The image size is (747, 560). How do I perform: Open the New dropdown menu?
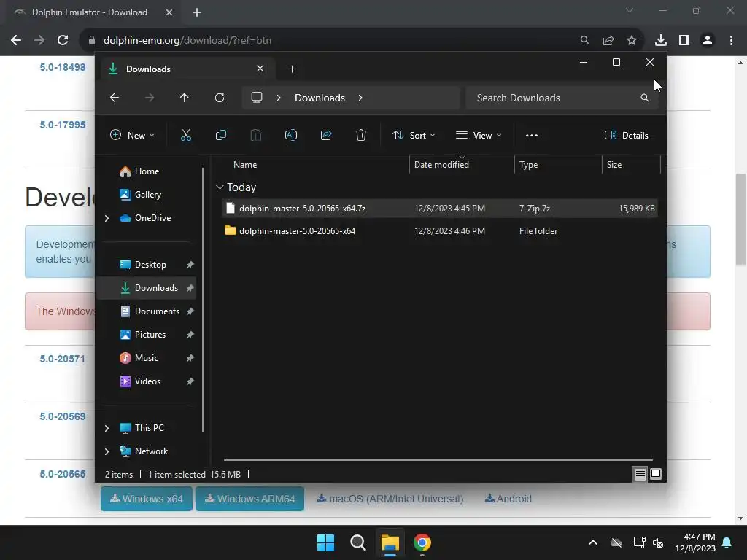coord(132,135)
